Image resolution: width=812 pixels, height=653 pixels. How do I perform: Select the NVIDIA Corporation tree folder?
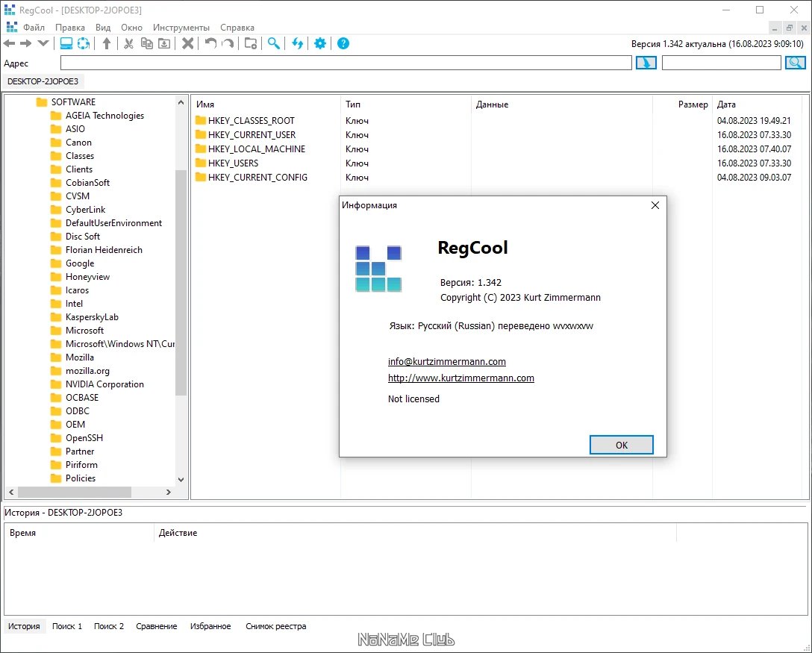(104, 384)
